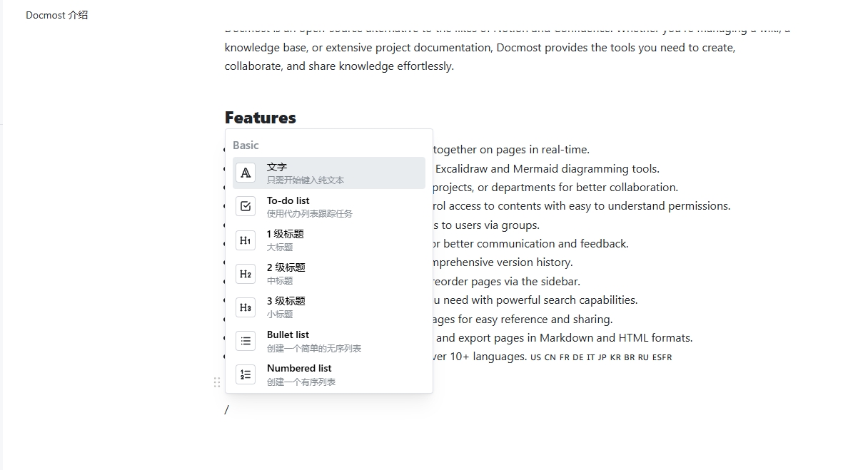Choose '3 级标题' small heading option

click(286, 301)
